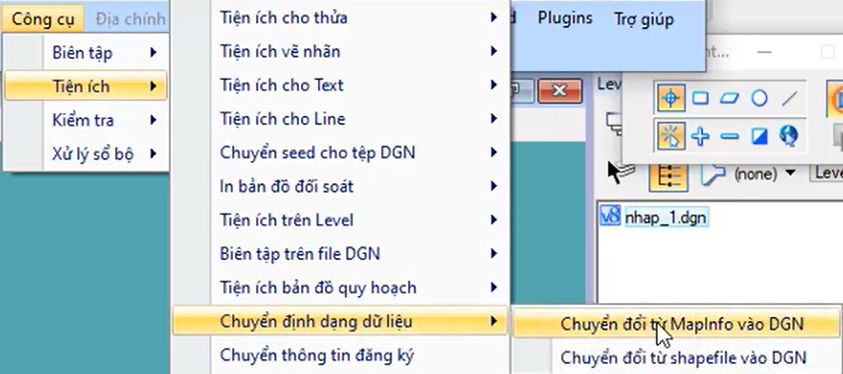
Task: Expand Tiện ích cho thửa submenu
Action: coord(340,18)
